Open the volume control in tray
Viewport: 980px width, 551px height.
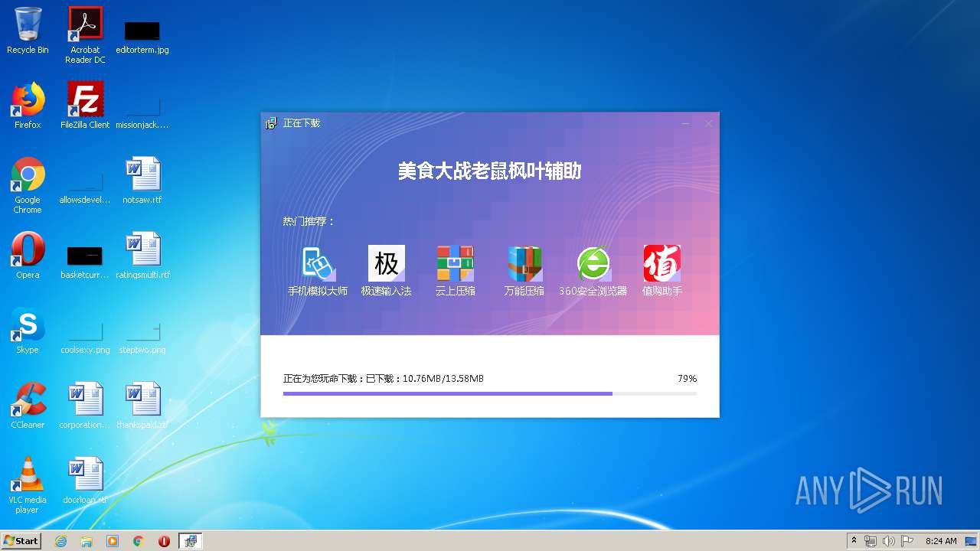889,541
